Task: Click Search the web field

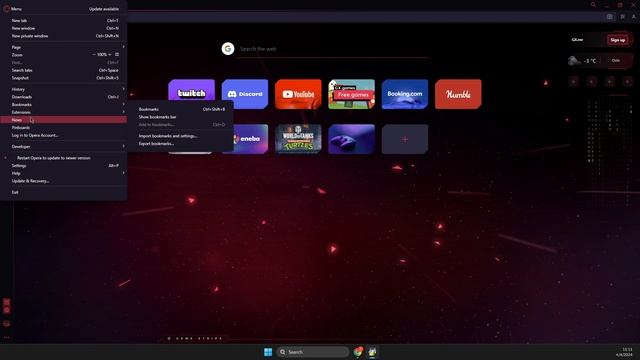Action: click(333, 49)
